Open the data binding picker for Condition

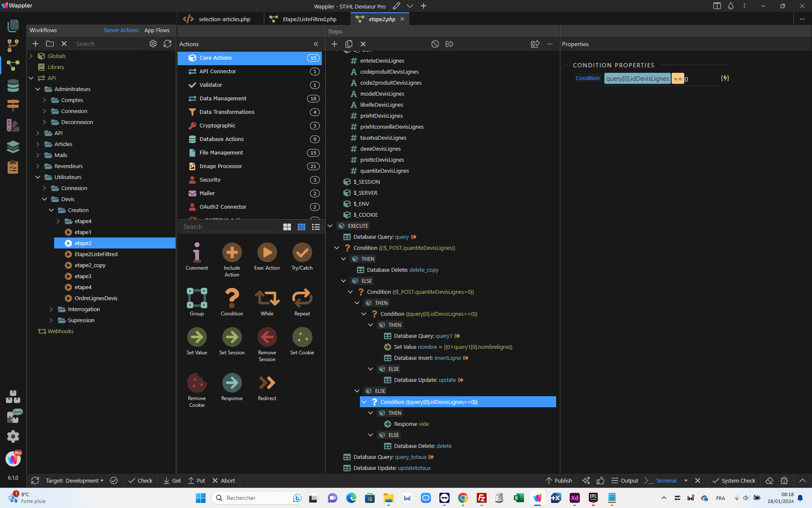(725, 78)
